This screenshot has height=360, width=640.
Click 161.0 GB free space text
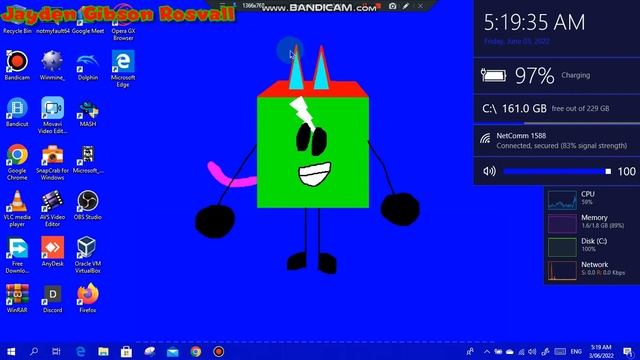point(524,109)
